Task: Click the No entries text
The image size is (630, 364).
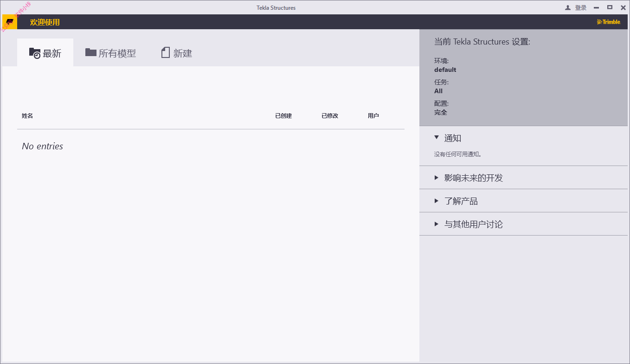Action: (42, 146)
